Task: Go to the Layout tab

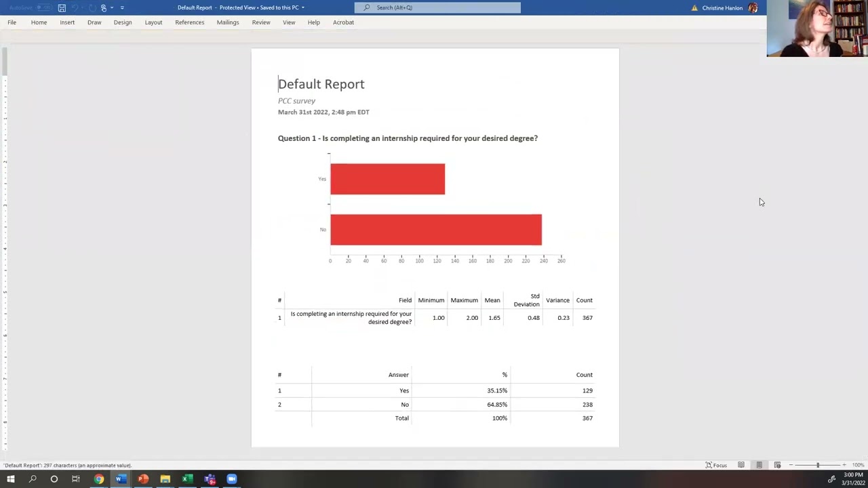Action: point(153,22)
